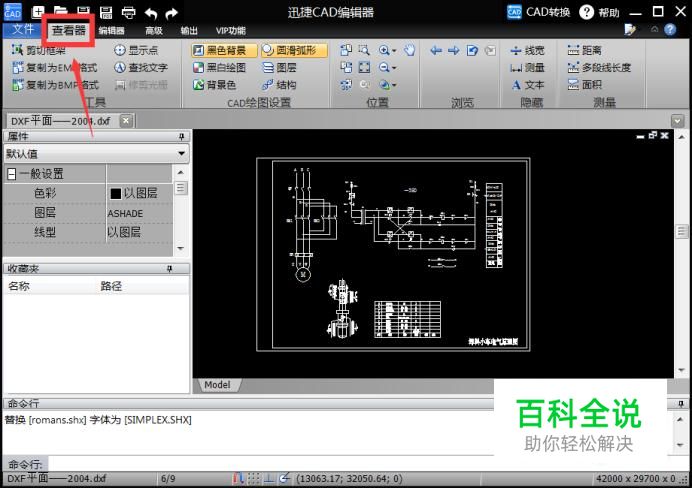Screen dimensions: 692x488
Task: Open the 结构 structure tool
Action: (x=279, y=85)
